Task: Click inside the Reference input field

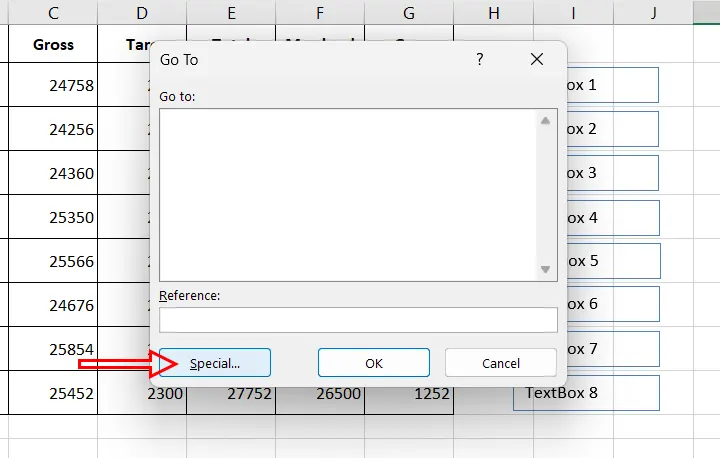Action: [358, 320]
